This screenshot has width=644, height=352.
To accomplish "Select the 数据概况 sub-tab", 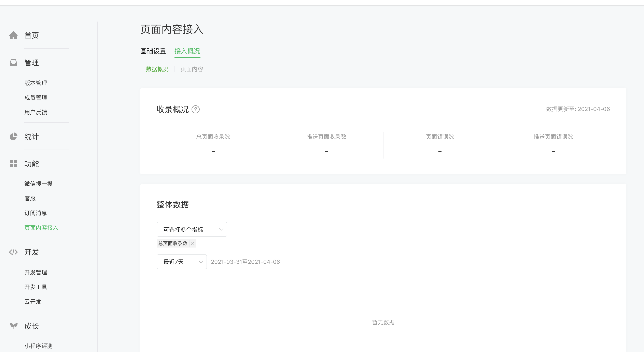I will click(157, 69).
